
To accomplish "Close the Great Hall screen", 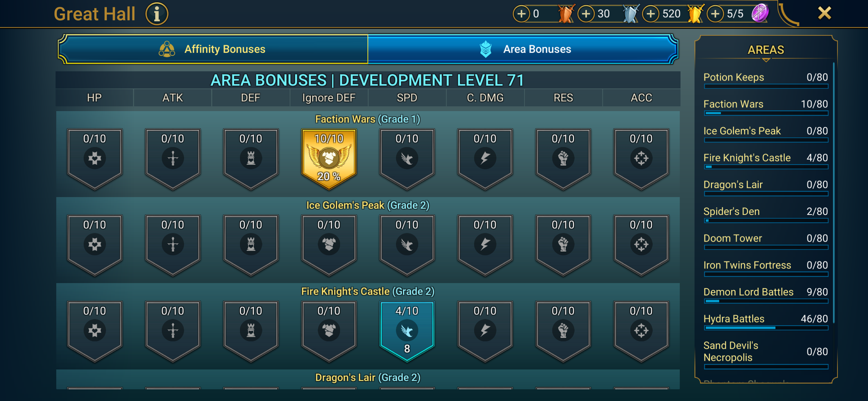I will click(x=824, y=13).
